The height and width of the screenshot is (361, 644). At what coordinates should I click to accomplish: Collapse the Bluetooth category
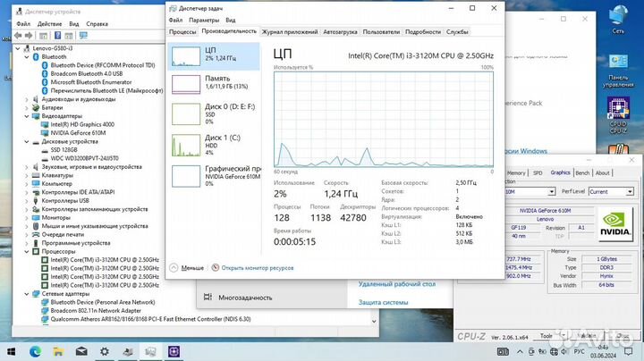click(x=27, y=57)
